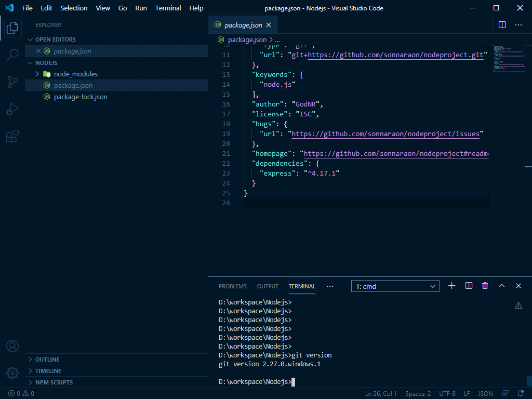Image resolution: width=532 pixels, height=399 pixels.
Task: Open the Selection menu
Action: tap(74, 8)
